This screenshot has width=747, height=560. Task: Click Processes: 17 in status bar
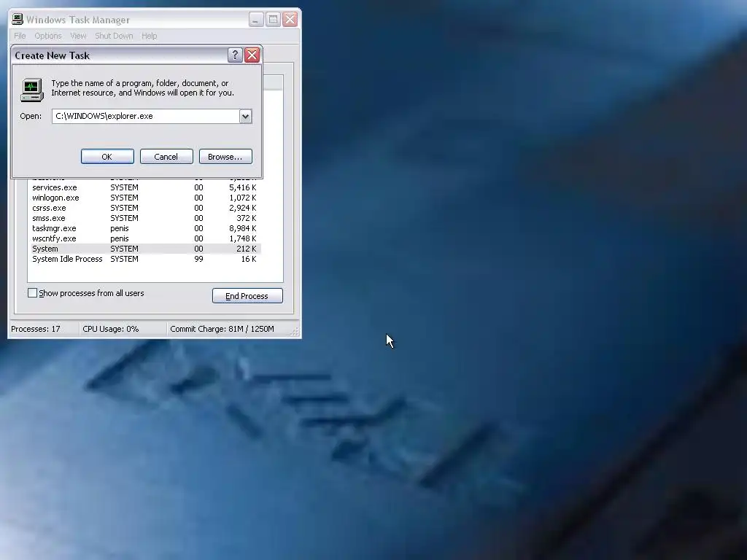coord(36,329)
